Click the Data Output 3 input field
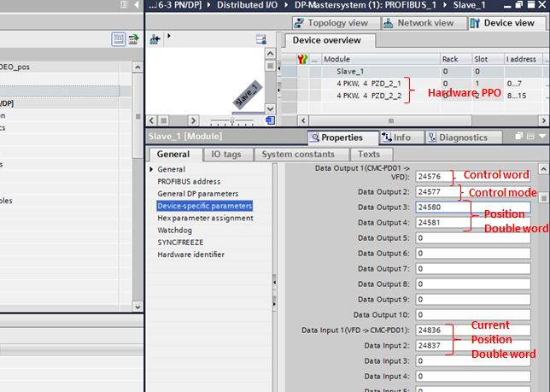 472,207
